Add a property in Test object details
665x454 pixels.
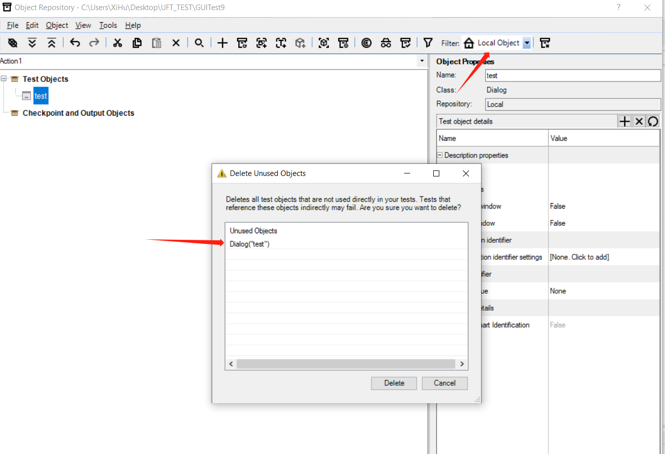[x=625, y=121]
